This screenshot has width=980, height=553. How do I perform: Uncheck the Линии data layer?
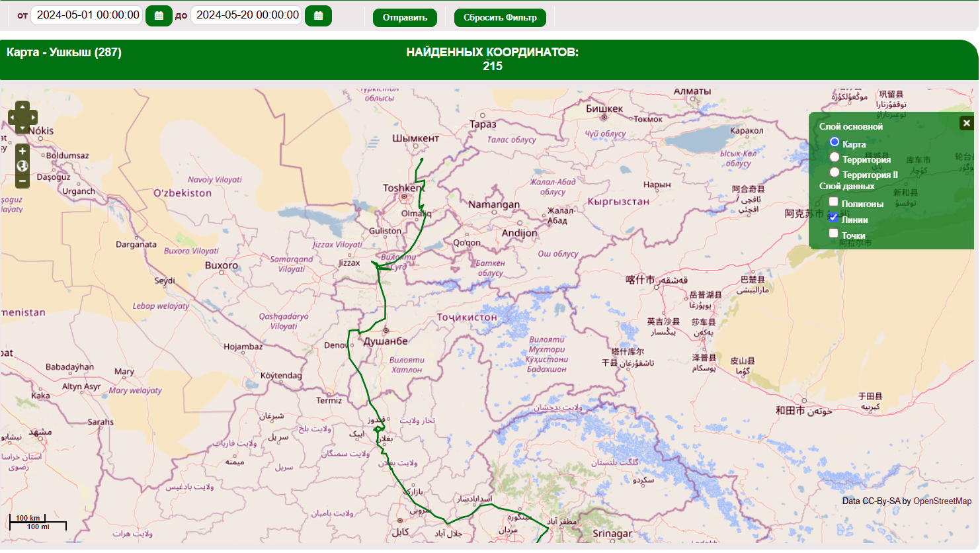click(833, 217)
